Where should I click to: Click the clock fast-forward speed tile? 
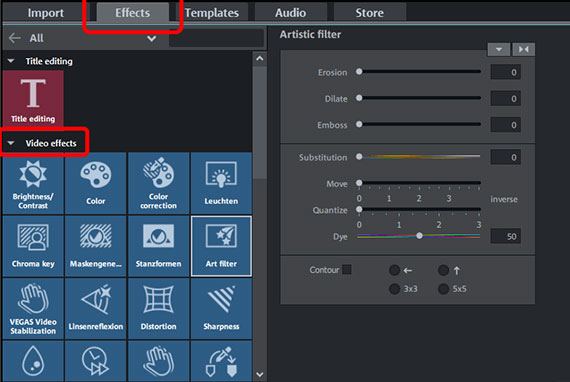pyautogui.click(x=96, y=361)
